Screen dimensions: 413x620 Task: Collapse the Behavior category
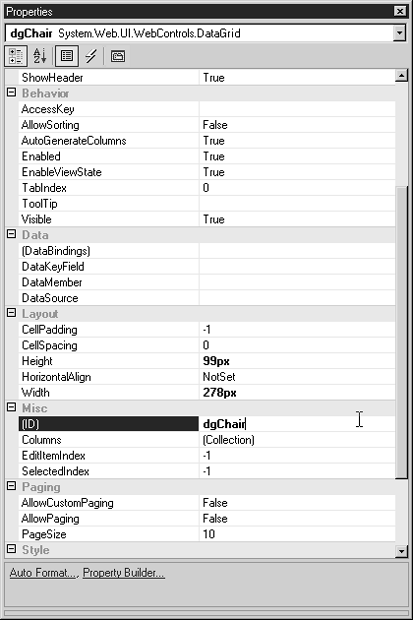(11, 93)
